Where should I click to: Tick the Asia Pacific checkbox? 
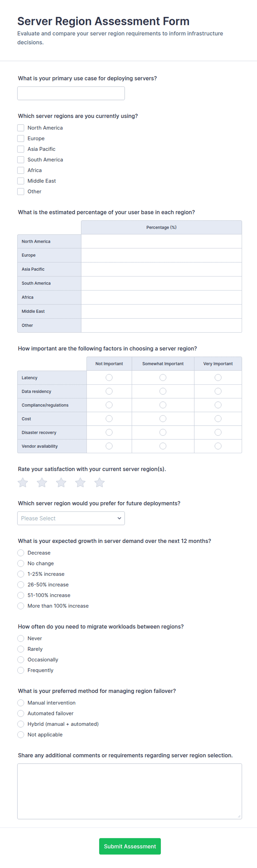coord(20,149)
